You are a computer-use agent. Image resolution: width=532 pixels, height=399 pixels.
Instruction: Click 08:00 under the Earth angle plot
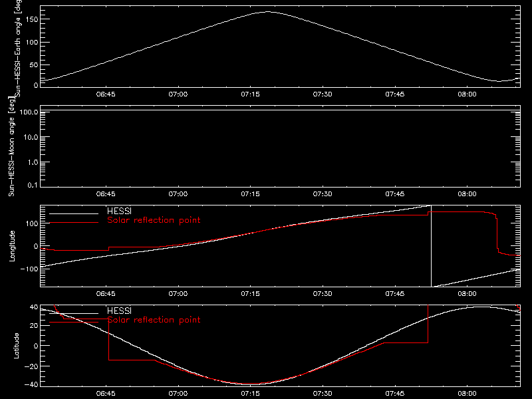click(x=467, y=94)
